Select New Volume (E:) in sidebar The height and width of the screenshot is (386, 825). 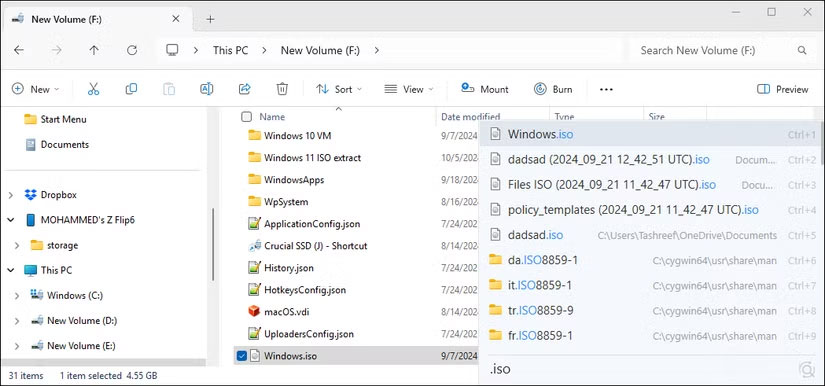(73, 346)
